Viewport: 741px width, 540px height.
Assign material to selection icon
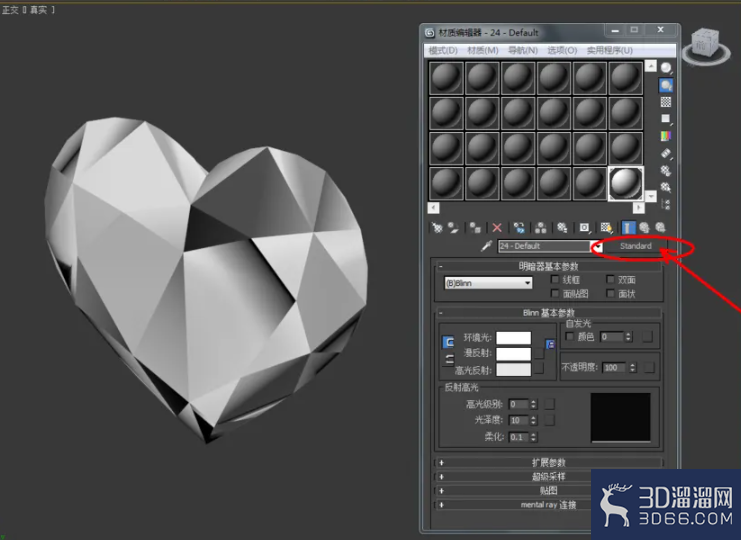click(x=475, y=228)
